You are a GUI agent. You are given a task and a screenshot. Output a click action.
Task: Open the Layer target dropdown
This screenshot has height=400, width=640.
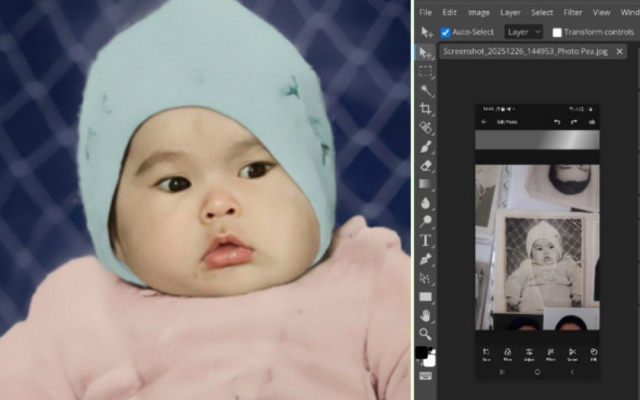click(523, 32)
